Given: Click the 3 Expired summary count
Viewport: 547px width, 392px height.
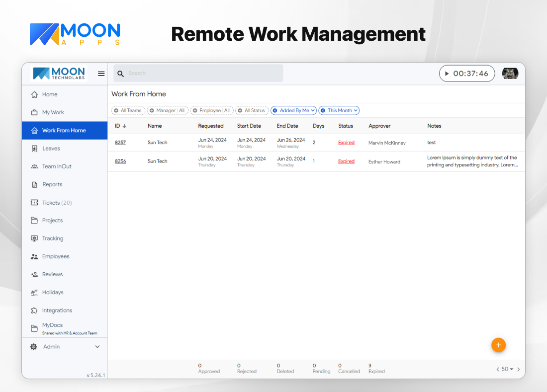Looking at the screenshot, I should [376, 368].
